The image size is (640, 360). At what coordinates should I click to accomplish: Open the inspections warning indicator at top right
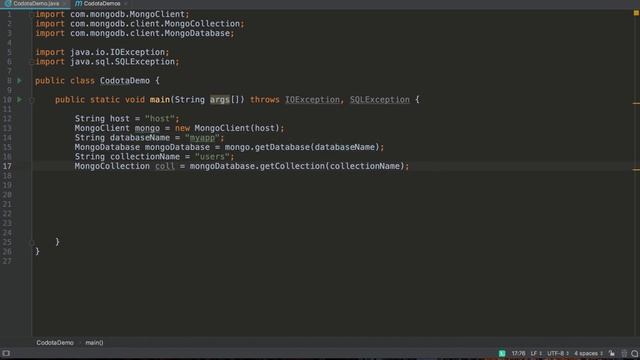pos(636,13)
